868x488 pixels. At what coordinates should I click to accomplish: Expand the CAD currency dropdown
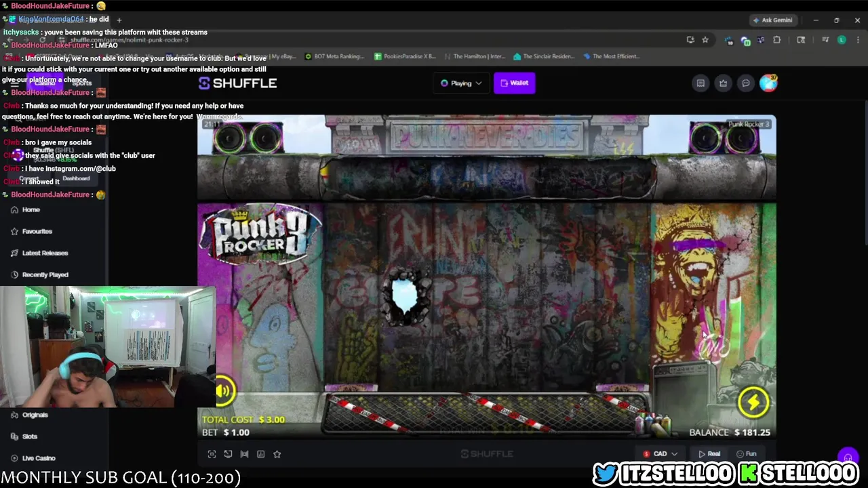[x=661, y=453]
